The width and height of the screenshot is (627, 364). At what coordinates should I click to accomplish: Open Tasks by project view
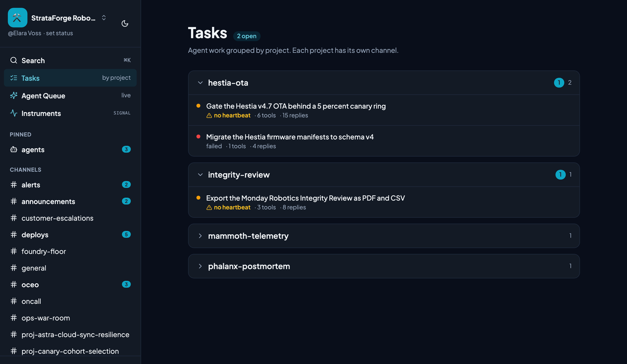click(x=70, y=78)
